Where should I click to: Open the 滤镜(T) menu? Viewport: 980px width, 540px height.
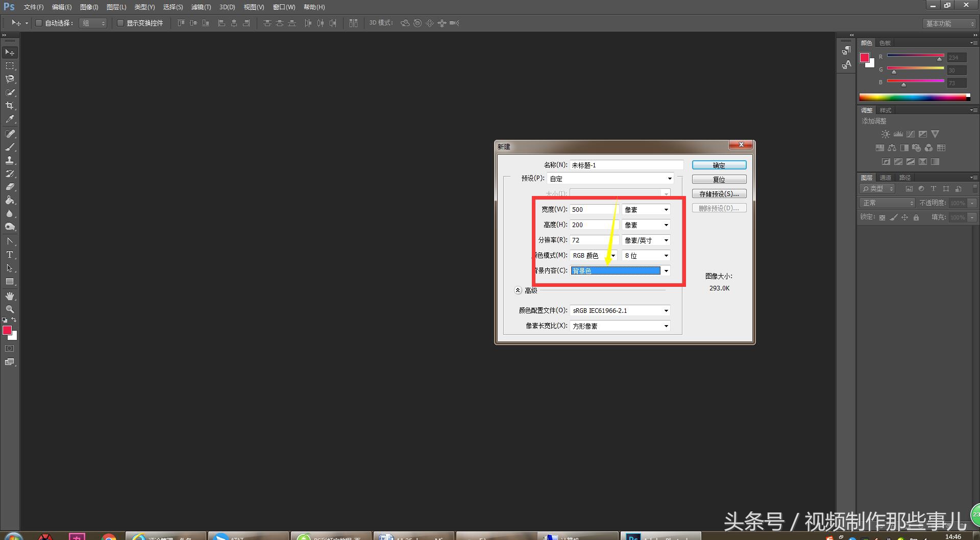(201, 7)
